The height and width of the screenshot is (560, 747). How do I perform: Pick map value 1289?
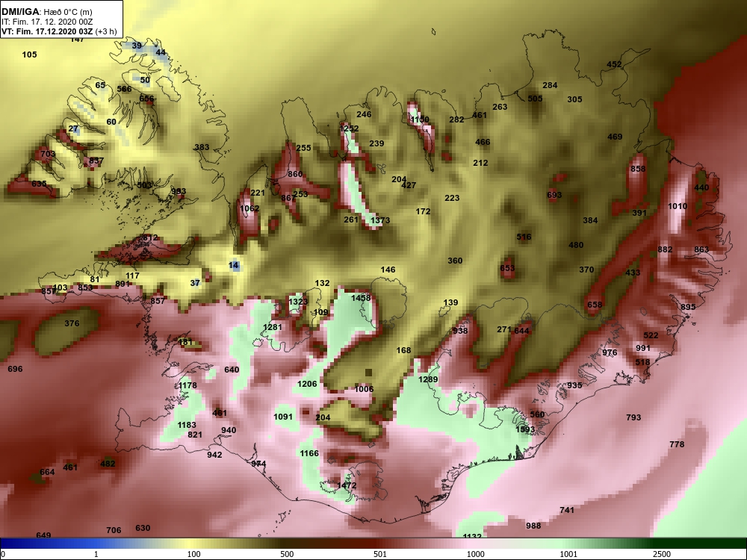point(428,379)
